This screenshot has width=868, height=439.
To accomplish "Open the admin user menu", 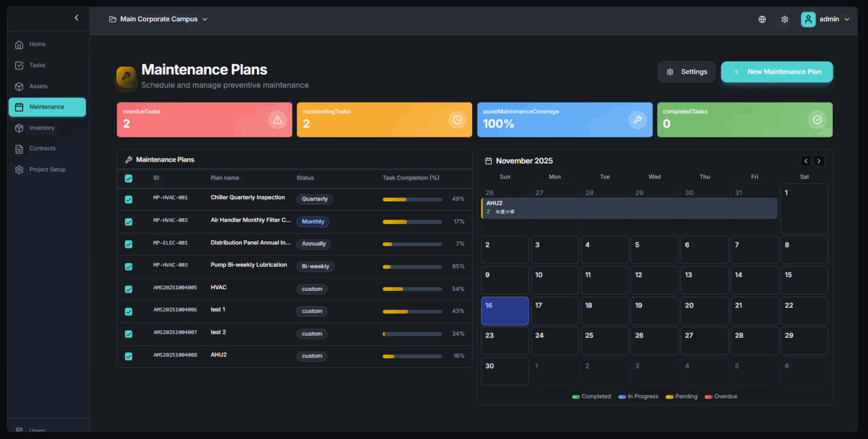I will tap(825, 19).
